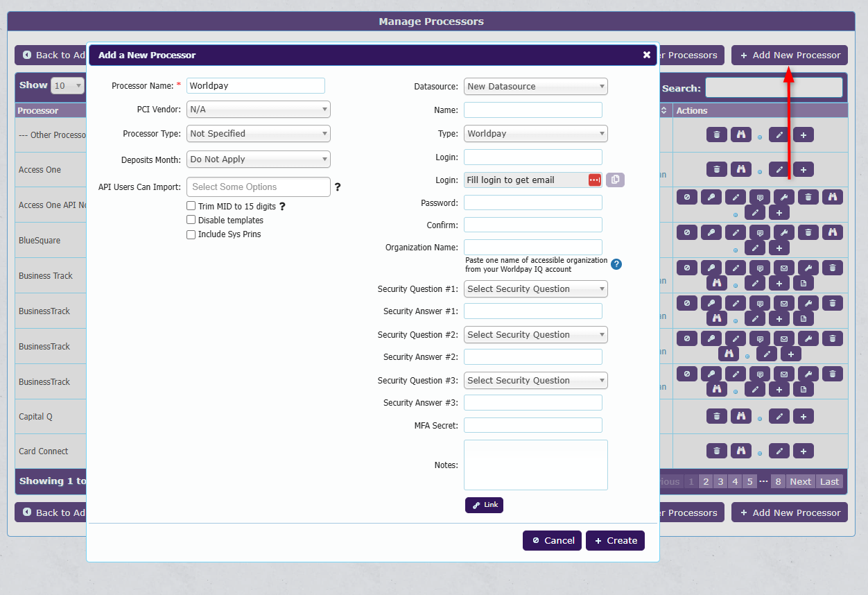Close the Add a New Processor dialog

pos(647,55)
